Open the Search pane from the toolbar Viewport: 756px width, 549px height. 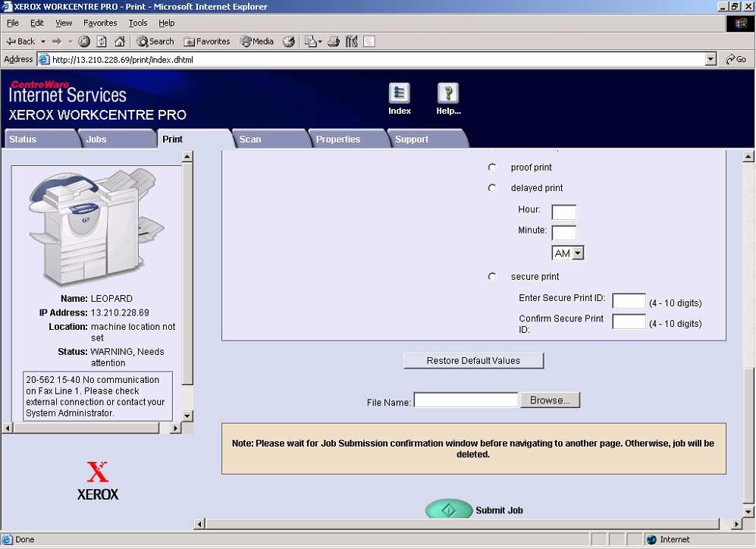coord(155,42)
